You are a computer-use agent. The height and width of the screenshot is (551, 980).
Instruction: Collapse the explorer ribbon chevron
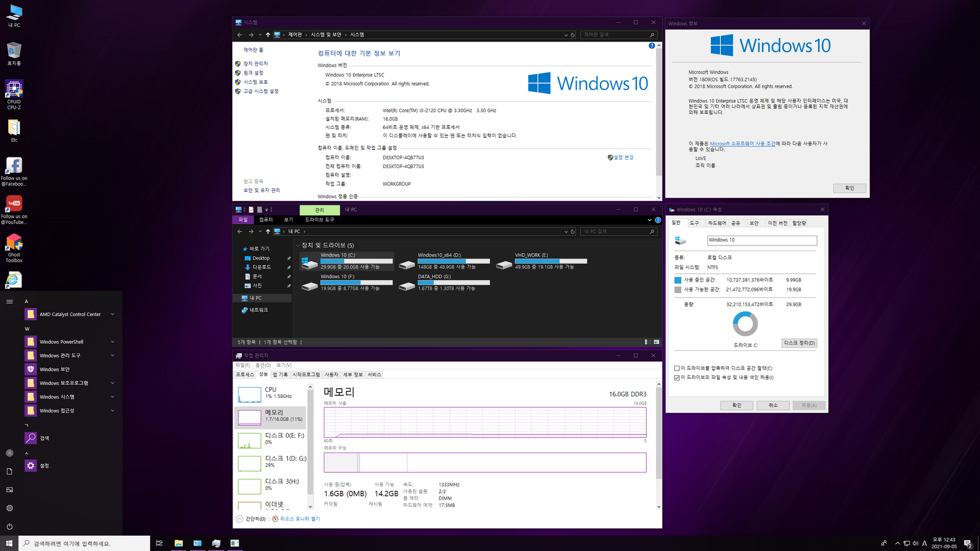tap(649, 220)
